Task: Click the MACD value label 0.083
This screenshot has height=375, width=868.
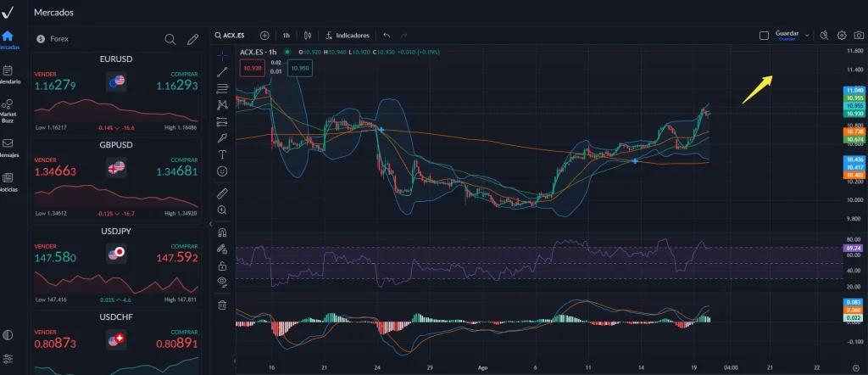Action: point(854,301)
